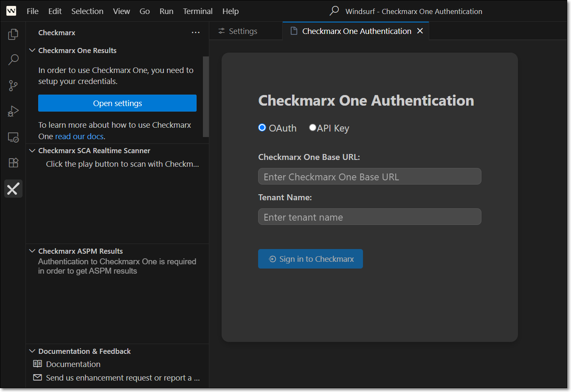Click Sign in to Checkmarx button
Image resolution: width=571 pixels, height=392 pixels.
pos(310,259)
